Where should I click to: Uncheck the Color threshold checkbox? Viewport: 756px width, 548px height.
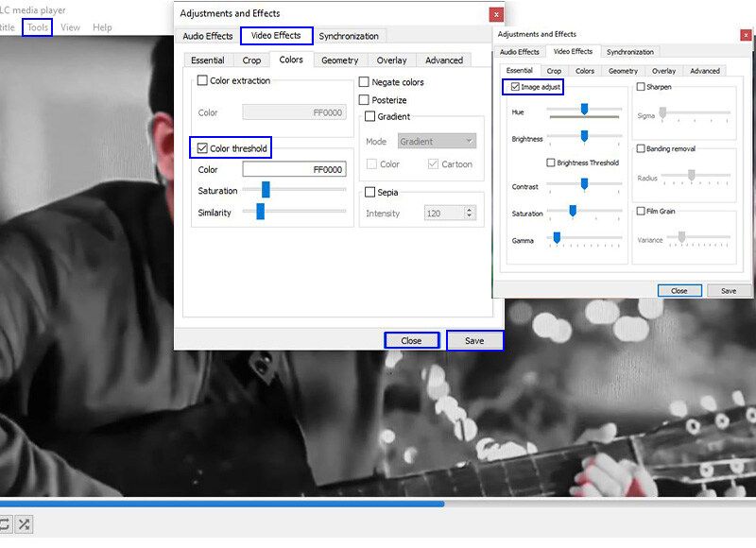pos(202,148)
